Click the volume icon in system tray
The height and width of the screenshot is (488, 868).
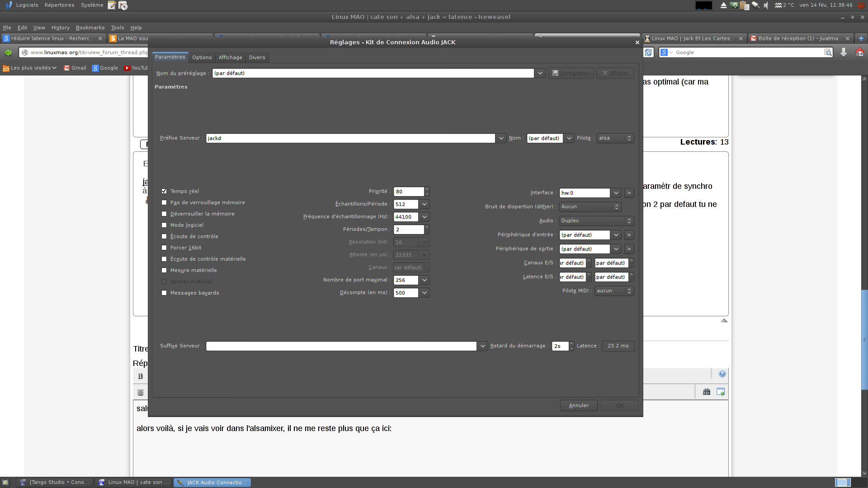[766, 5]
